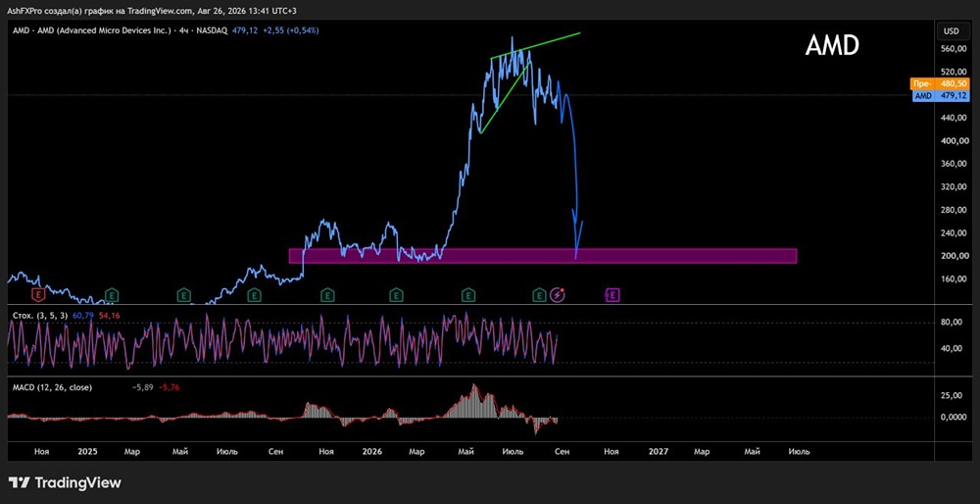Click the stochastic value 60,79
This screenshot has width=980, height=504.
point(82,316)
